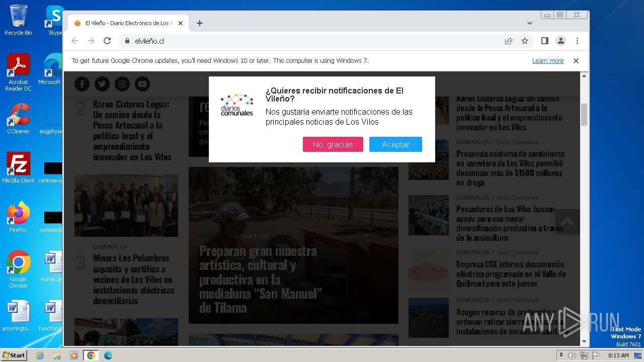
Task: Open the tab search dropdown arrow
Action: pos(530,23)
